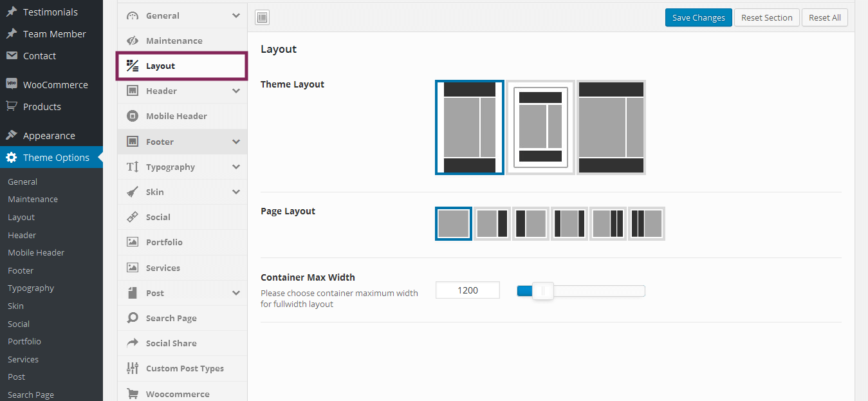Click the container width input showing 1200

point(468,290)
